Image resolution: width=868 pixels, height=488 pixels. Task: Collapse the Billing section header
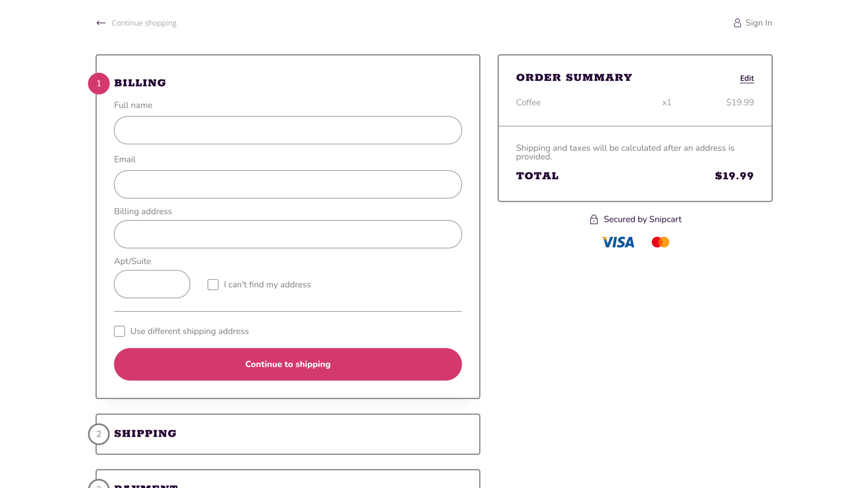140,83
